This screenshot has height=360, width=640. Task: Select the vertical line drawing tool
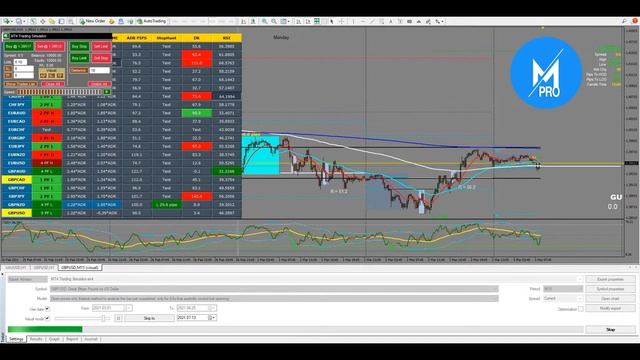tap(353, 21)
